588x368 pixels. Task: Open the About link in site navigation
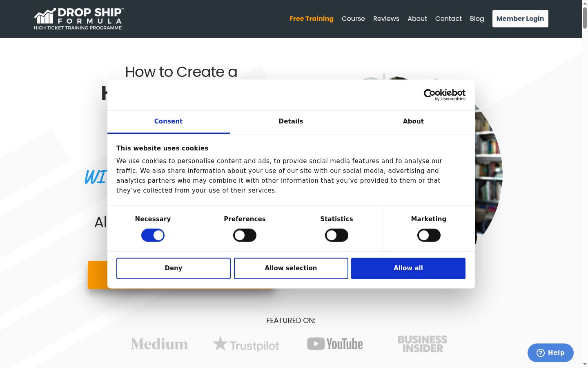tap(417, 19)
